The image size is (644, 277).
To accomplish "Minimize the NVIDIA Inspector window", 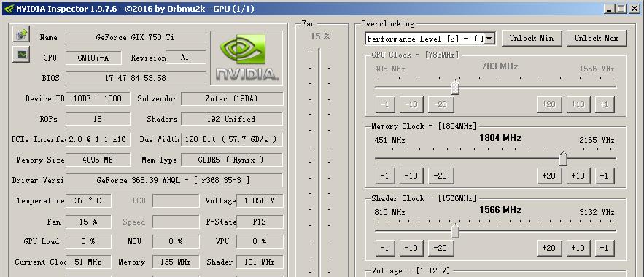I will tap(610, 9).
